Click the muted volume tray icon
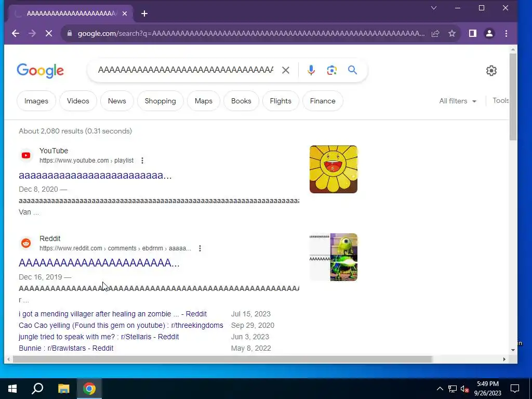 [x=464, y=389]
